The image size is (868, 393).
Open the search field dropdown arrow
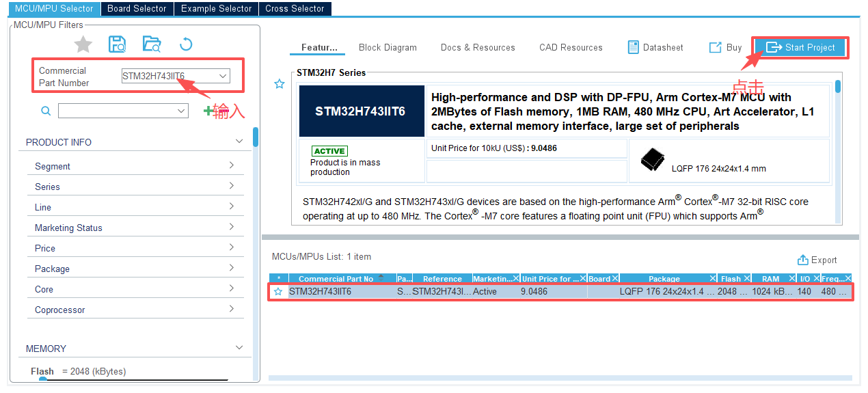pos(181,111)
